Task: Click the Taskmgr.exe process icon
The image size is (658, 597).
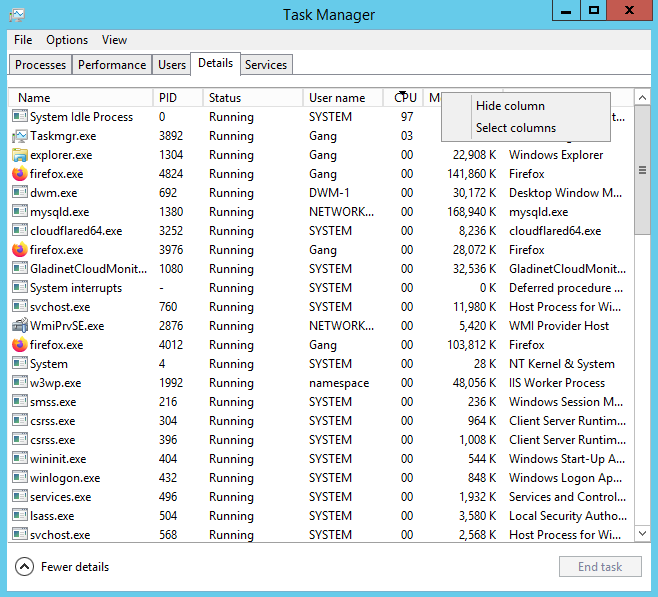Action: (19, 136)
